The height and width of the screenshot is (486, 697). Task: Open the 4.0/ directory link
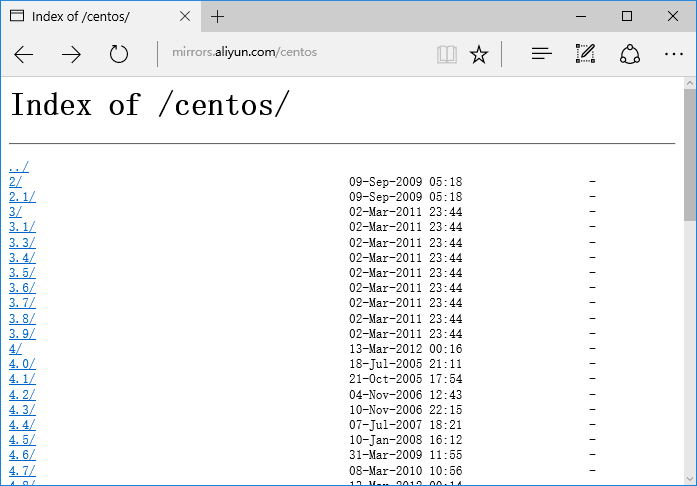[22, 364]
